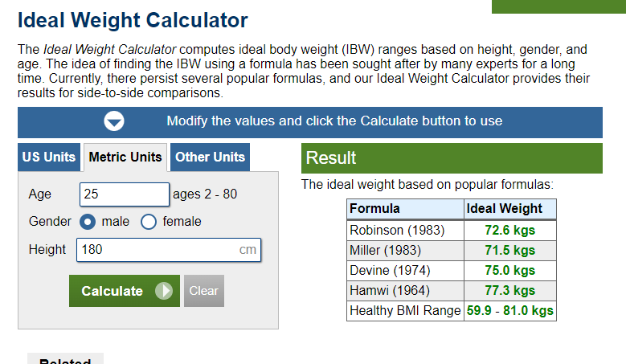Screen dimensions: 626x364
Task: Click the Related section label
Action: tap(65, 361)
